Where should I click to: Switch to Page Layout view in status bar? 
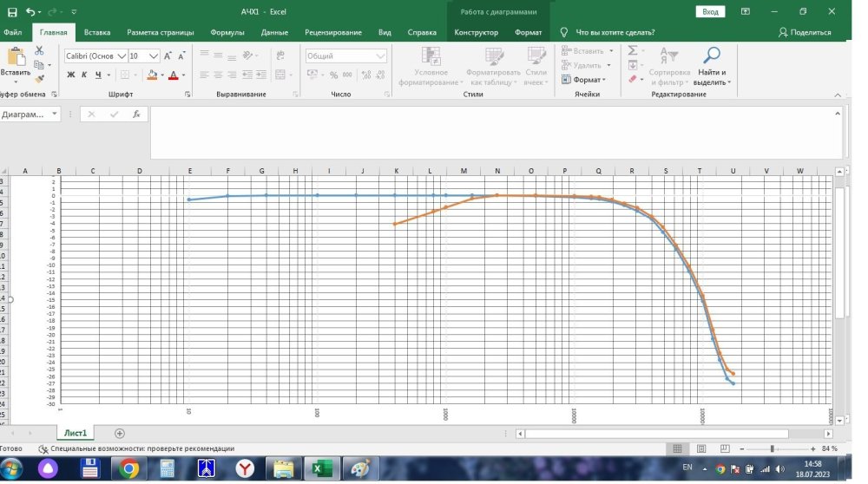coord(703,448)
